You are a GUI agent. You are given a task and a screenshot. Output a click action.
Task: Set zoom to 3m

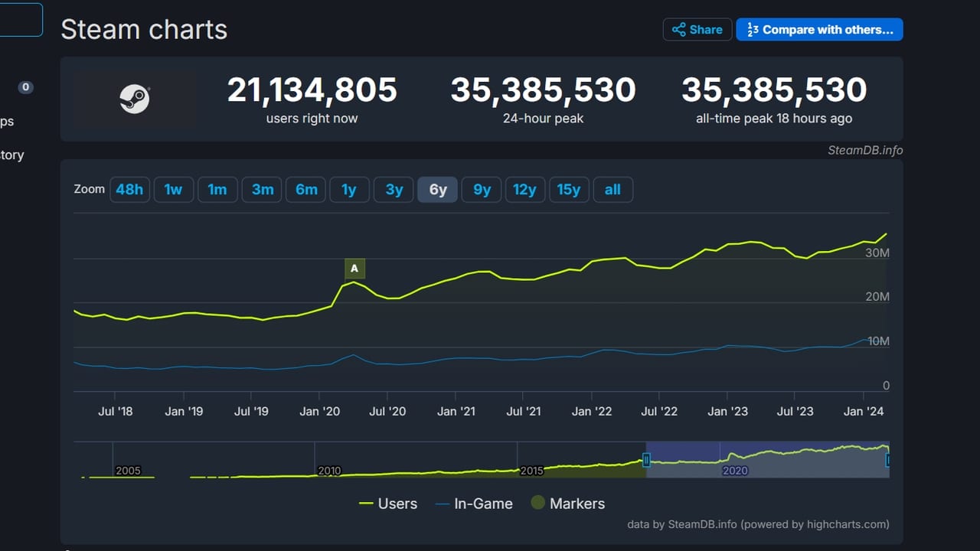[262, 190]
